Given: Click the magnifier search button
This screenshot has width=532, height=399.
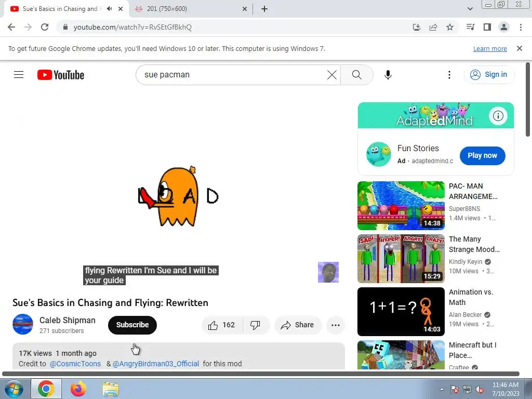Looking at the screenshot, I should pyautogui.click(x=356, y=75).
